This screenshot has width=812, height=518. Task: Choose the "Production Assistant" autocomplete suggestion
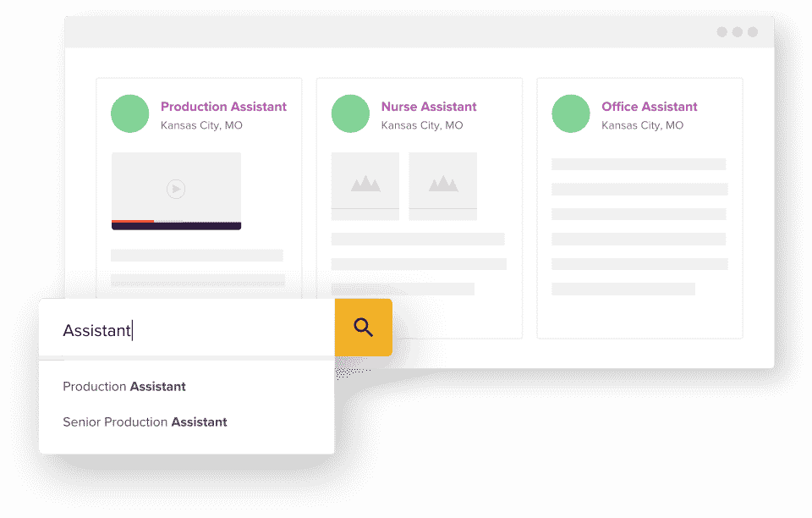pyautogui.click(x=124, y=387)
